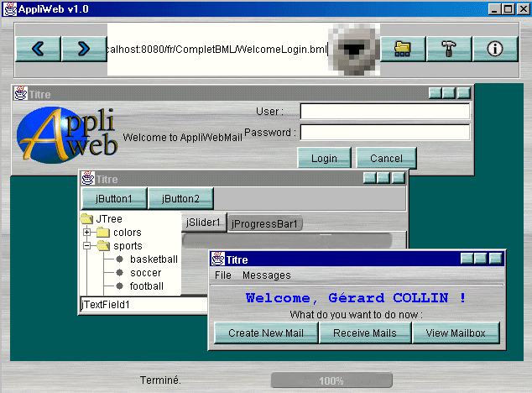This screenshot has height=393, width=532.
Task: Click the What do you want to do now text
Action: point(357,315)
